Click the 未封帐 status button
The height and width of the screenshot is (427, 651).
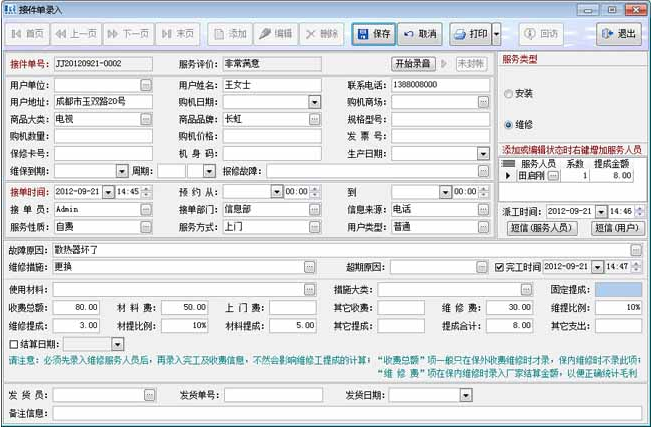(x=471, y=64)
